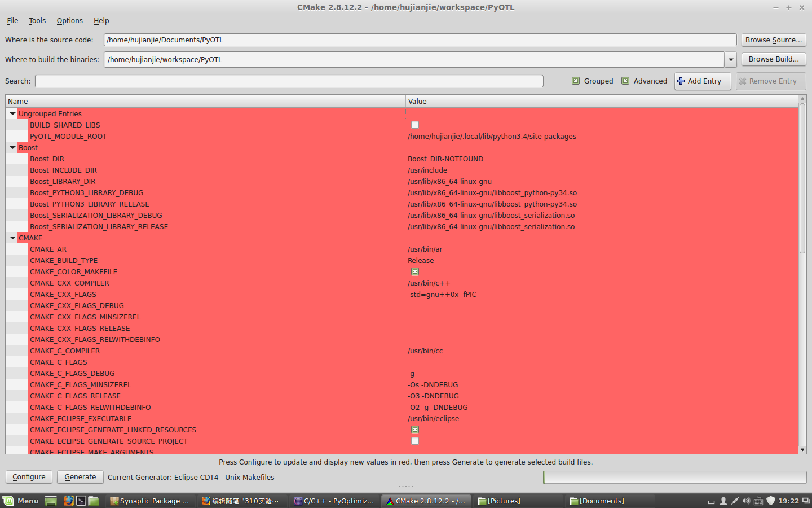Select Boost_INCLUDE_DIR entry name

pyautogui.click(x=64, y=170)
